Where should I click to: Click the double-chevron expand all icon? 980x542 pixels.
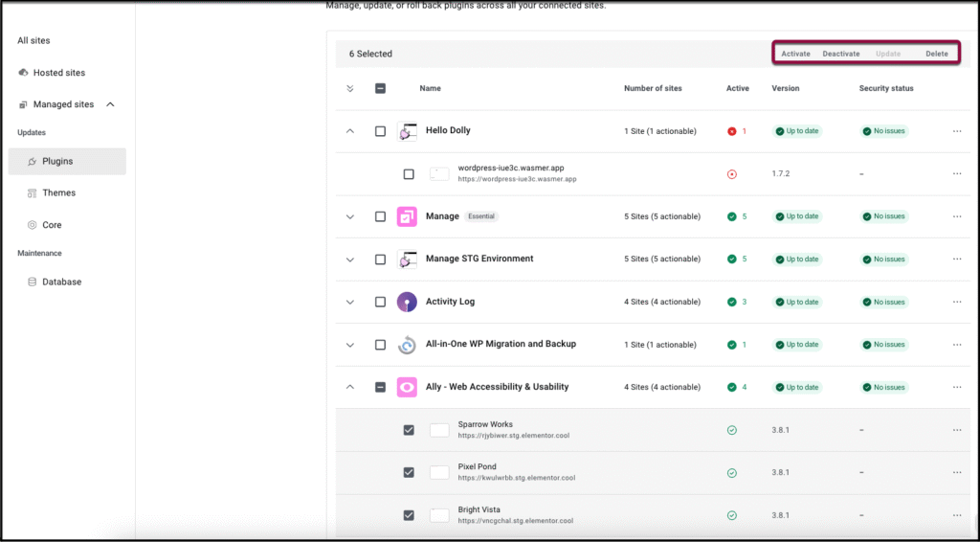[349, 88]
